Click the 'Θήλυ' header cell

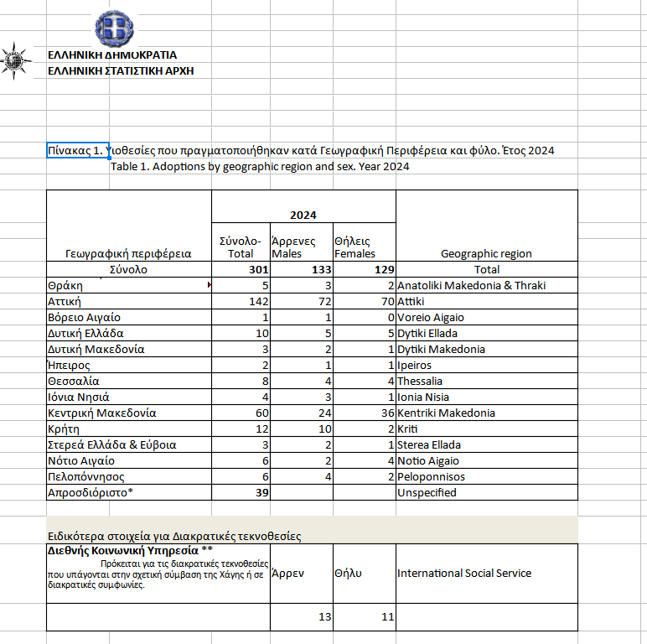[x=365, y=573]
